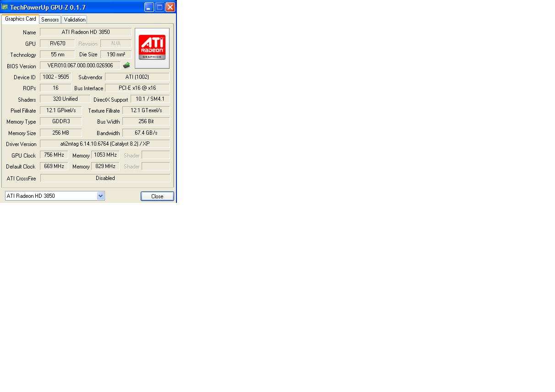Screen dimensions: 555x392
Task: Click Driver Version ati2mtag Catalyst 8.2 field
Action: [x=104, y=144]
